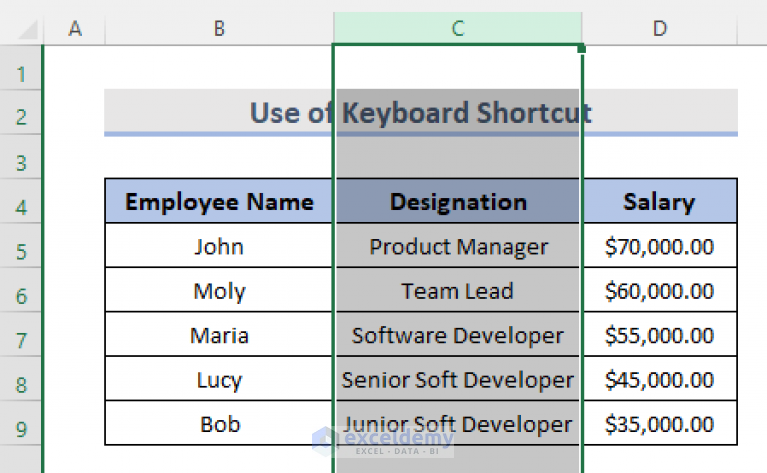Screen dimensions: 767x473
Task: Click the cell containing 'Maria'
Action: pos(219,335)
